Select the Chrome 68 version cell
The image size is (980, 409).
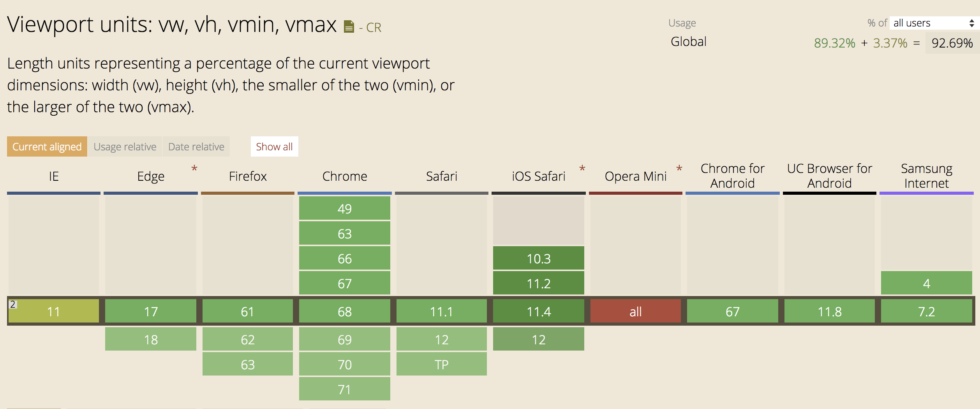(x=345, y=311)
